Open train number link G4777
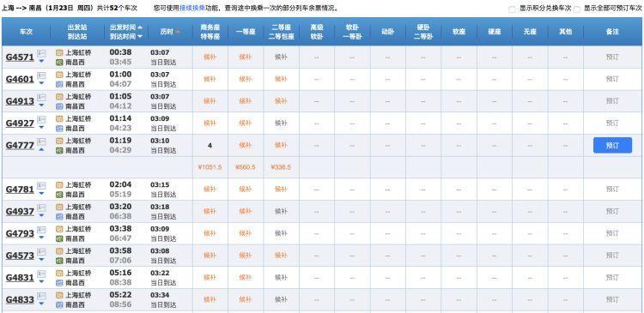Image resolution: width=644 pixels, height=313 pixels. [x=20, y=146]
